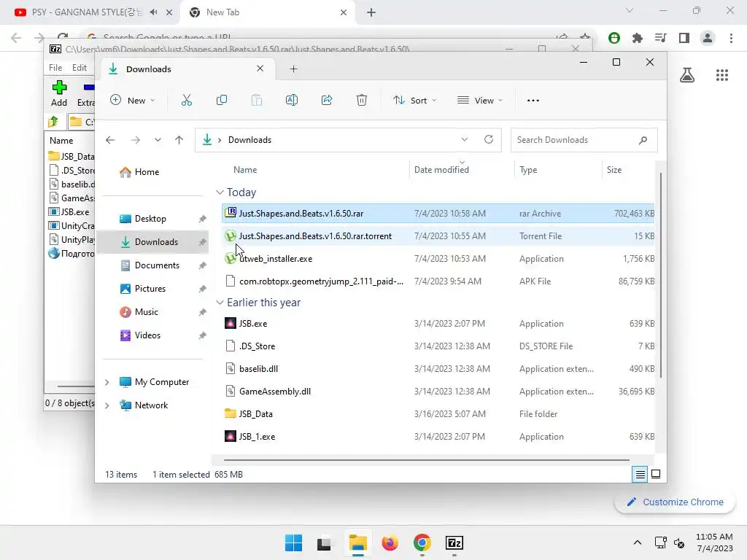
Task: Open Music in navigation pane
Action: click(x=146, y=312)
